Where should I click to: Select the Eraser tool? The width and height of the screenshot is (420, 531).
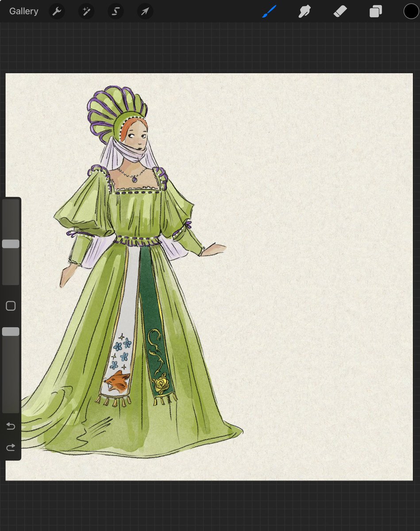[x=340, y=11]
